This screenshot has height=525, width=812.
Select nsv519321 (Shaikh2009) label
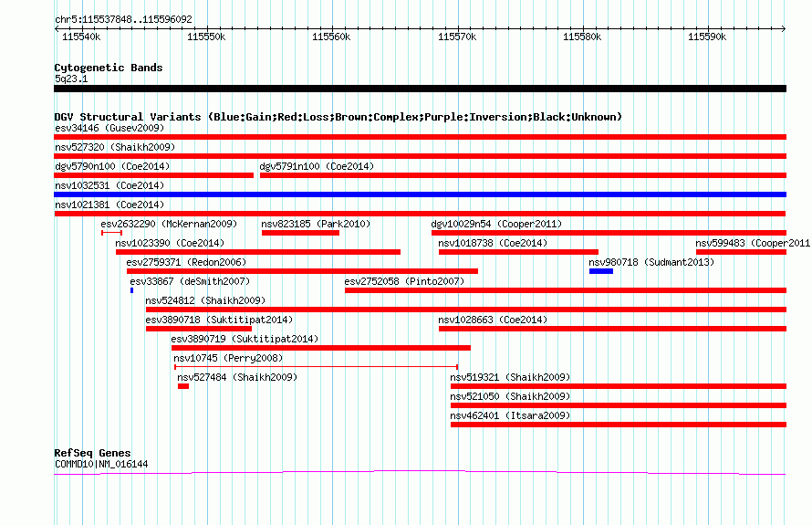(x=510, y=377)
